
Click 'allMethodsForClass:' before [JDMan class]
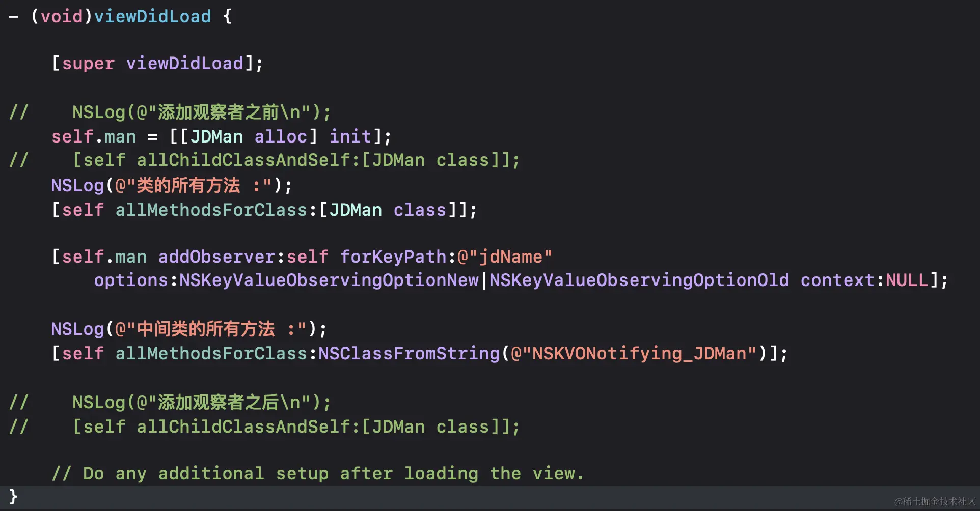[x=216, y=210]
